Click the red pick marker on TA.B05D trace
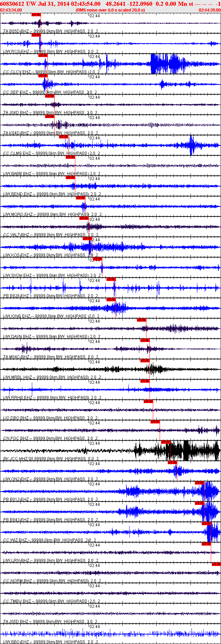The height and width of the screenshot is (644, 221). pos(36,15)
